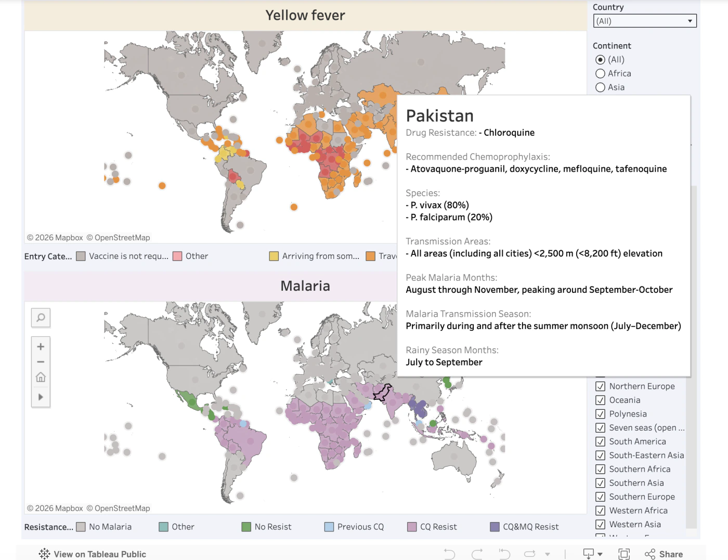Click the Vaccine is not required swatch
Image resolution: width=728 pixels, height=560 pixels.
click(x=81, y=256)
